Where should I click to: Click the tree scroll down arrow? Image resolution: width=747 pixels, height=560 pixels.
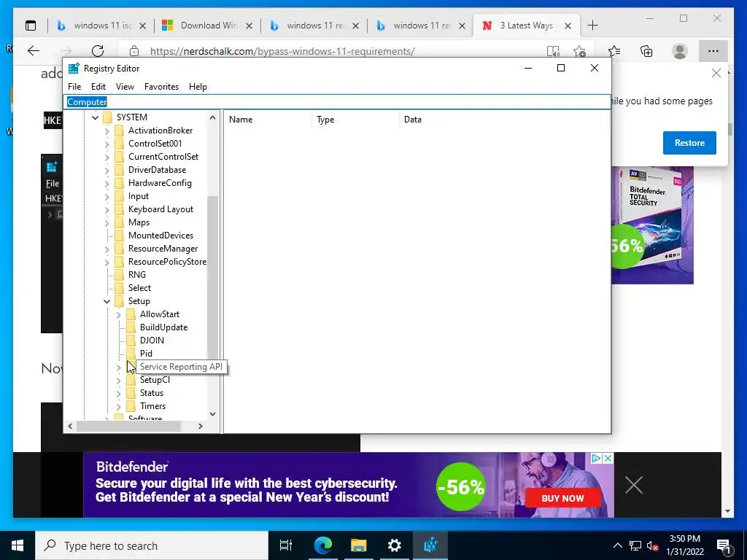pos(212,414)
